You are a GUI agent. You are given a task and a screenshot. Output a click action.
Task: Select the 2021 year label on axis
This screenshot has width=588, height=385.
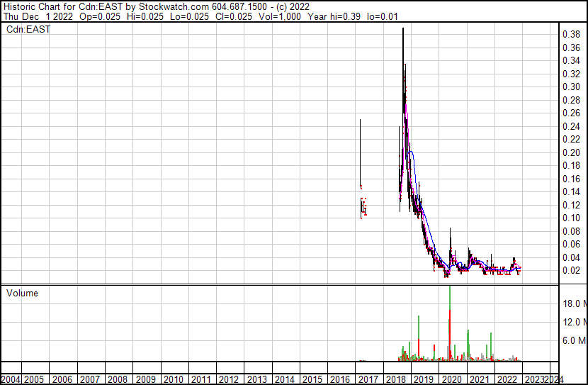(x=479, y=379)
